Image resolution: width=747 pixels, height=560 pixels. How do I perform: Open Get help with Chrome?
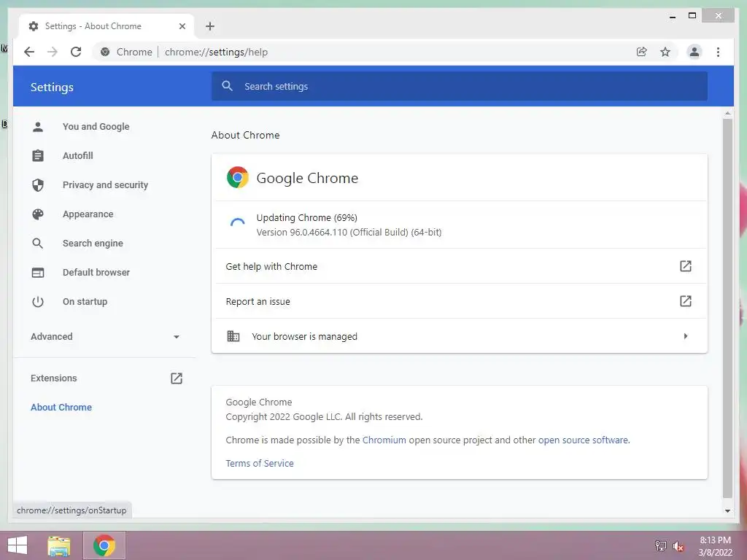pos(460,266)
